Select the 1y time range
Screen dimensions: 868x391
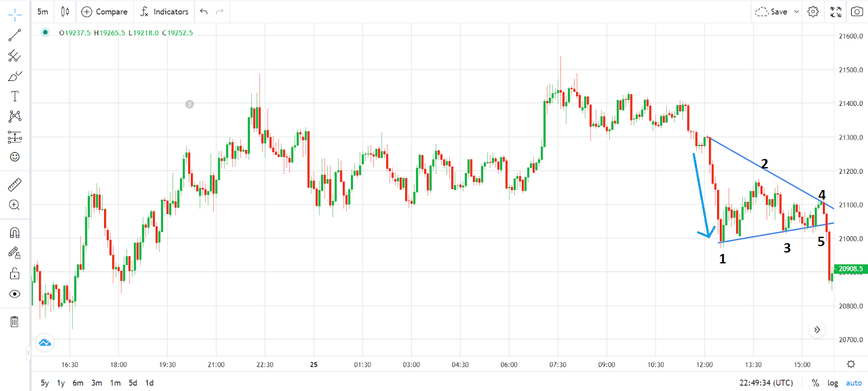[x=61, y=383]
